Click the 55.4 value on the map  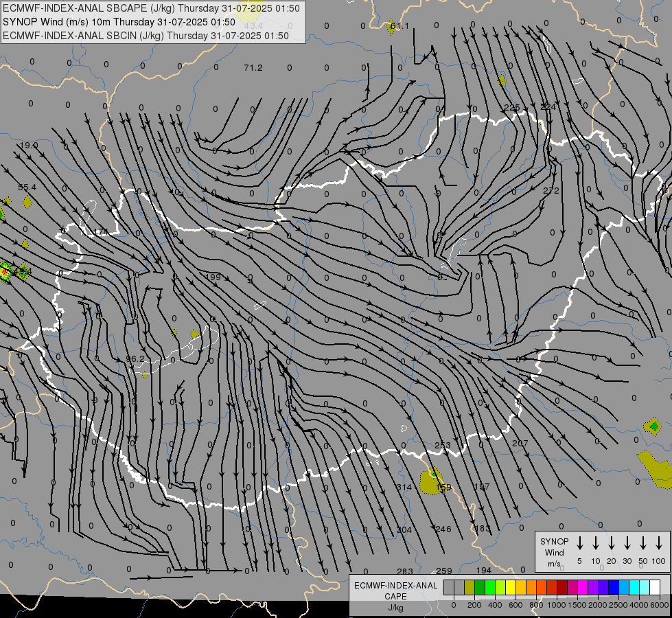[27, 187]
